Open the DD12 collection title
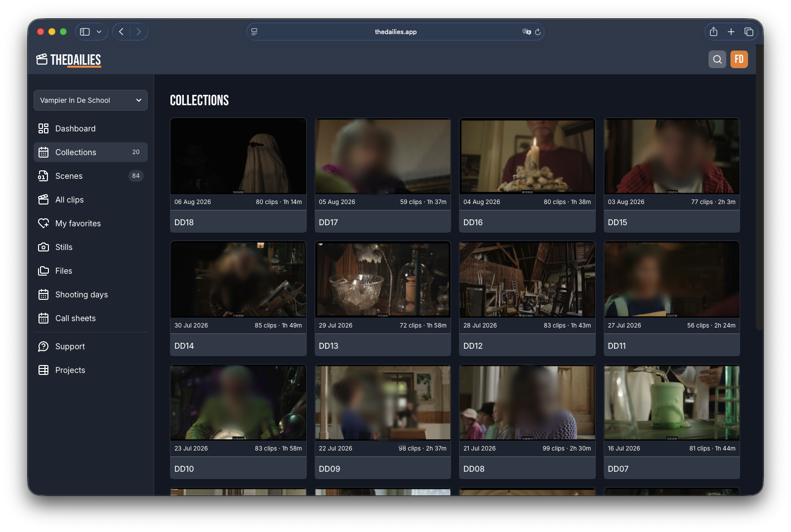 click(473, 346)
